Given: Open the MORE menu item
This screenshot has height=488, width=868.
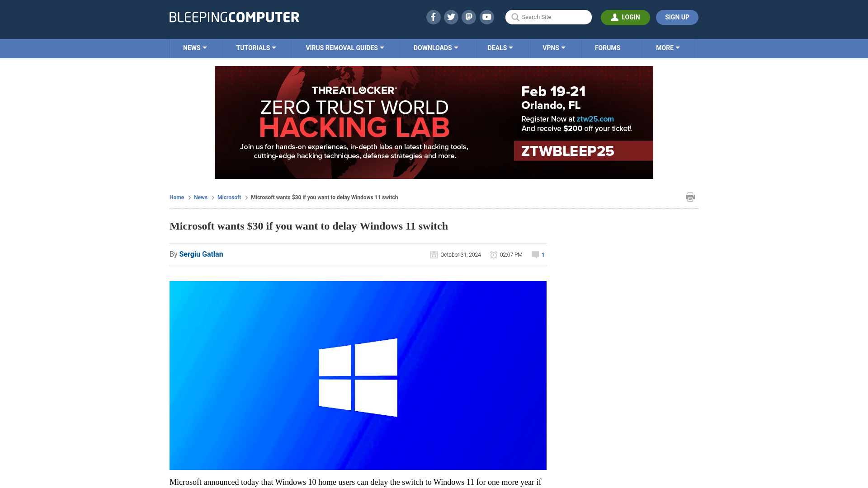Looking at the screenshot, I should (668, 47).
